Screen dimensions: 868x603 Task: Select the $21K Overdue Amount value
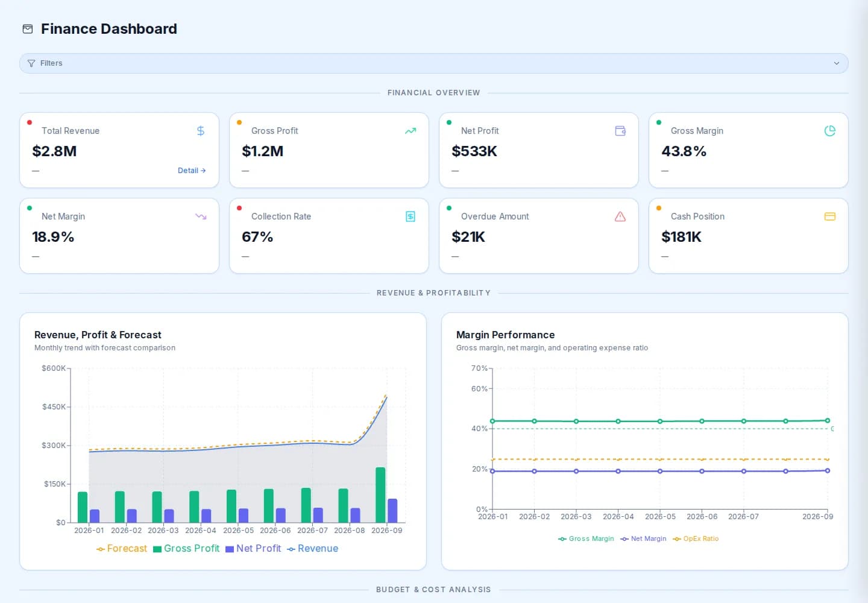click(468, 237)
